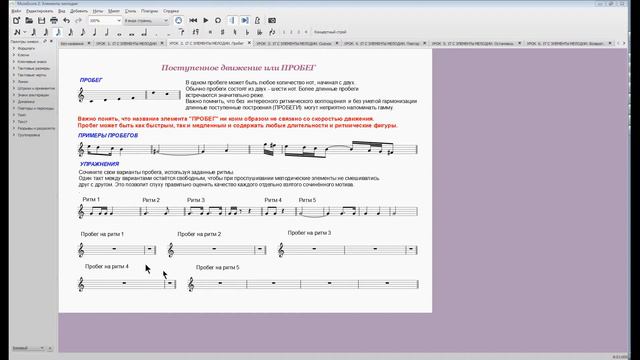Add a workspace with the plus button
Image resolution: width=640 pixels, height=360 pixels.
tap(50, 348)
